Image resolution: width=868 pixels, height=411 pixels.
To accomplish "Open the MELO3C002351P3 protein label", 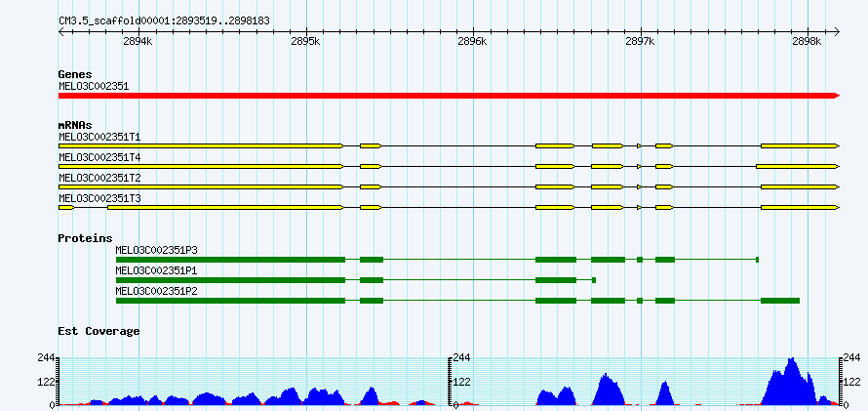I will click(157, 250).
